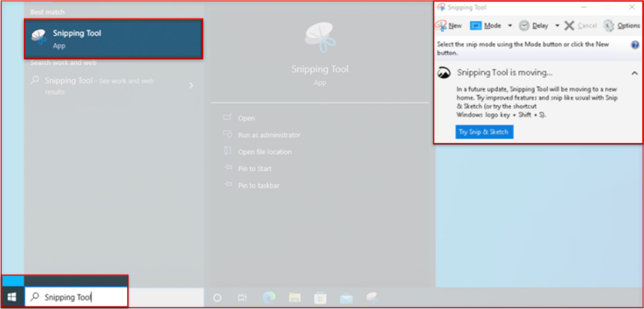
Task: Click the Task View taskbar icon
Action: 243,298
